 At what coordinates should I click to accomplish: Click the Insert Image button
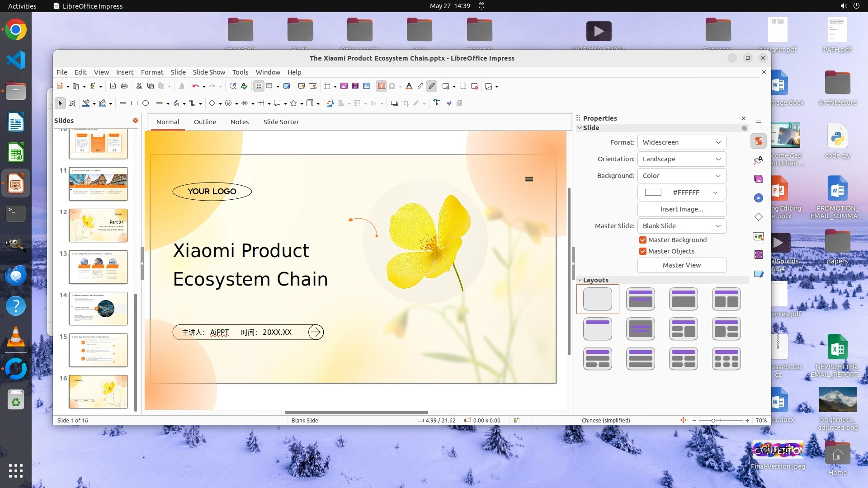(681, 209)
